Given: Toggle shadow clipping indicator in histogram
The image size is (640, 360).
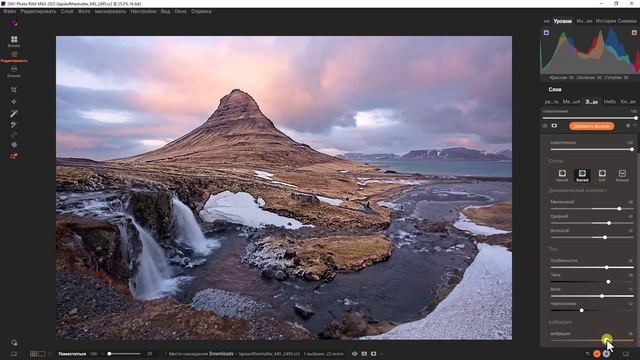Looking at the screenshot, I should pyautogui.click(x=546, y=32).
